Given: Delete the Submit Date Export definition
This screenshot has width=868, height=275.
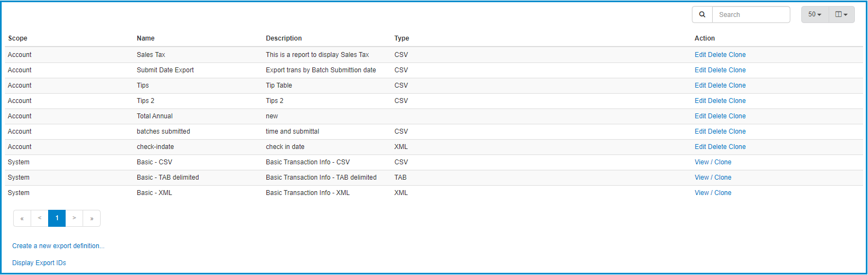Looking at the screenshot, I should [717, 70].
